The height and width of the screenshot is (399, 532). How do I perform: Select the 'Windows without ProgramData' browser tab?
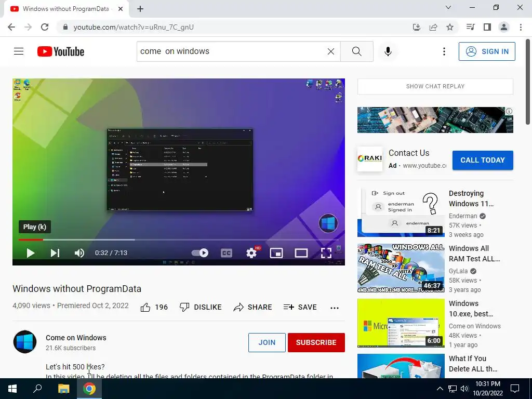click(66, 9)
